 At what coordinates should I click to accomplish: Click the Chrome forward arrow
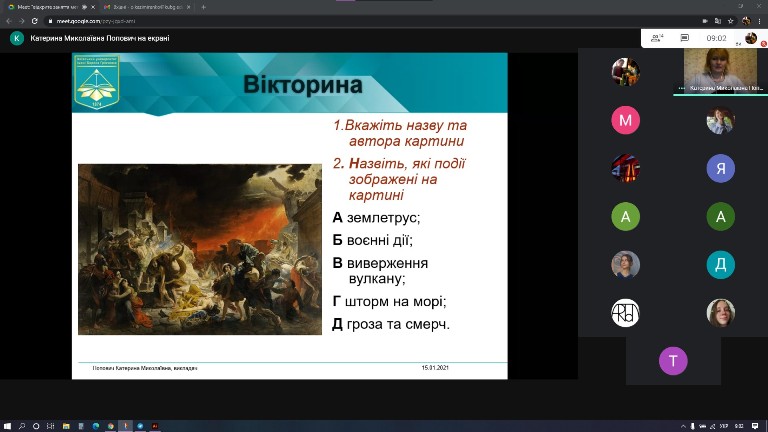(x=22, y=21)
